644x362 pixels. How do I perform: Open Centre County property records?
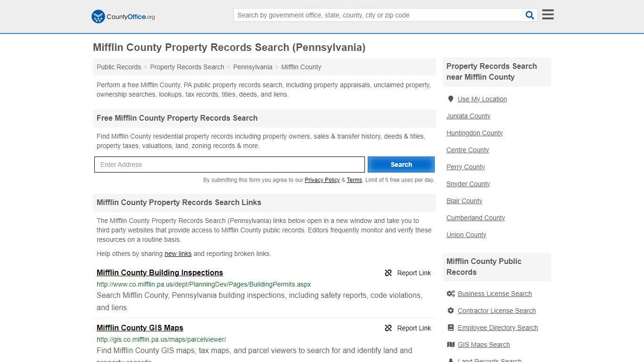(x=468, y=150)
